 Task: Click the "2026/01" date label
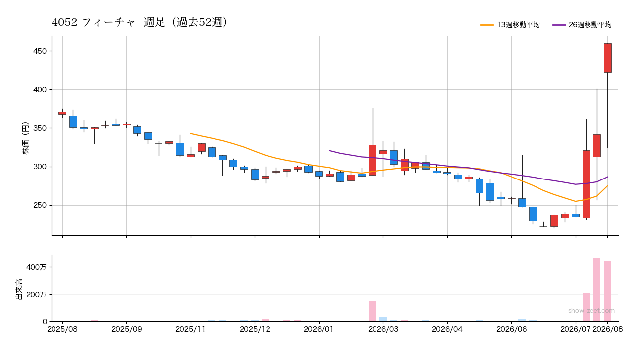click(x=319, y=328)
